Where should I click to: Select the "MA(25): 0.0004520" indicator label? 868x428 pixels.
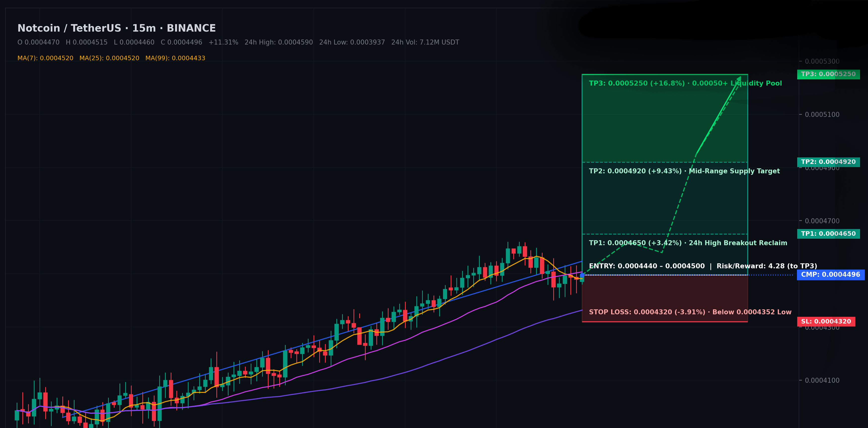point(110,58)
